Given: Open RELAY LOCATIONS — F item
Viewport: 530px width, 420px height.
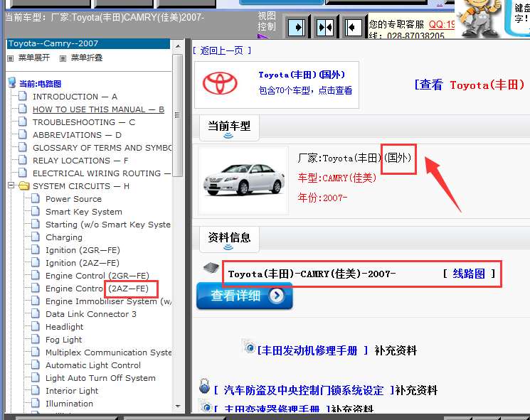Looking at the screenshot, I should pos(80,161).
